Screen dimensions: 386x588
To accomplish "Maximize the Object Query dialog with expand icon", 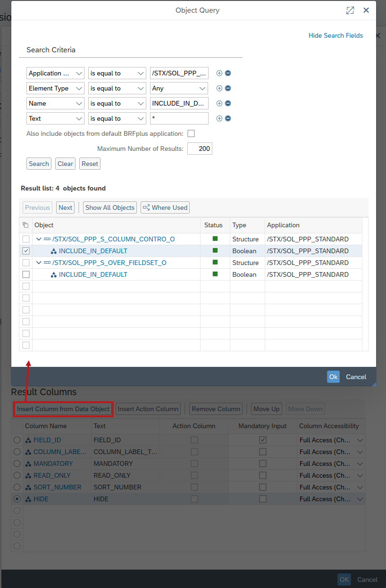I will (350, 10).
